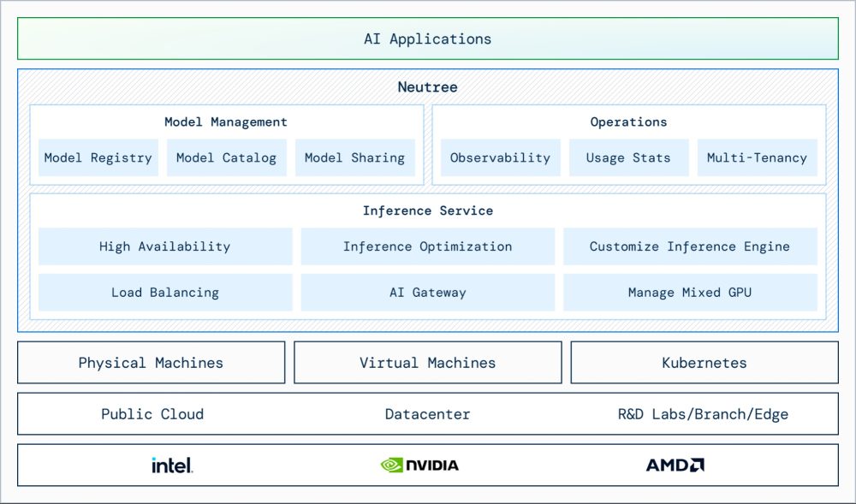This screenshot has width=856, height=504.
Task: Open the Model Registry box
Action: point(98,158)
